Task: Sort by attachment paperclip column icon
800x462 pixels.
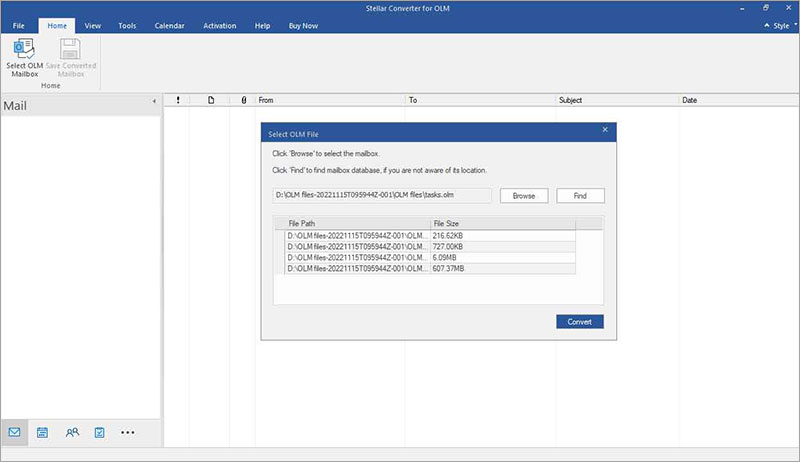Action: (x=244, y=100)
